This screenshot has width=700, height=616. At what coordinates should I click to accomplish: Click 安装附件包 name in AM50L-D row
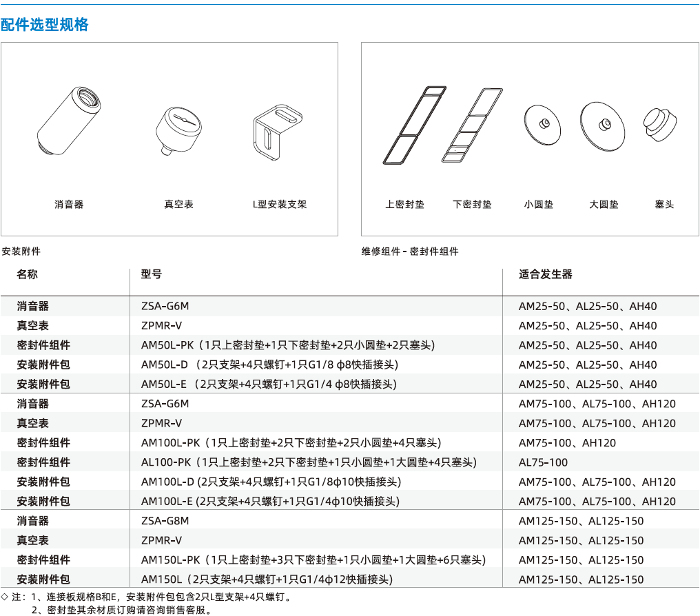click(x=43, y=365)
